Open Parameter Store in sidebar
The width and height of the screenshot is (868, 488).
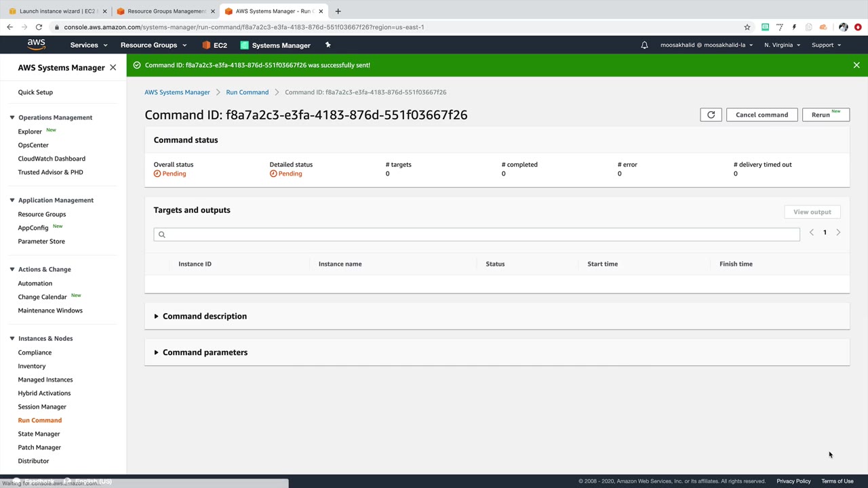[41, 241]
